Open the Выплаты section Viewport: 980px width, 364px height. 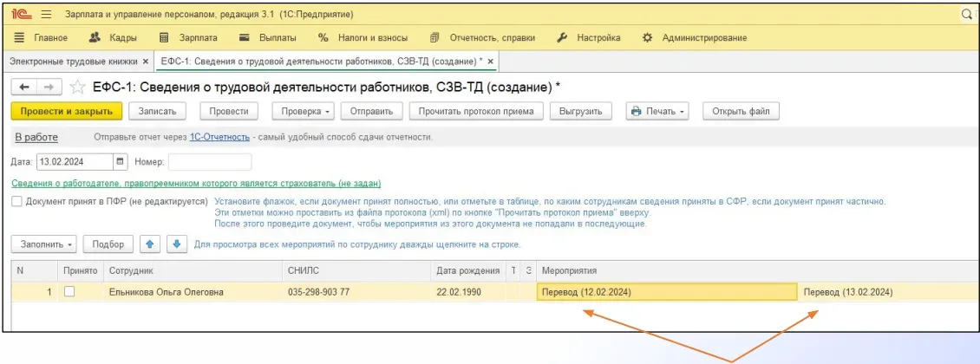[x=268, y=37]
